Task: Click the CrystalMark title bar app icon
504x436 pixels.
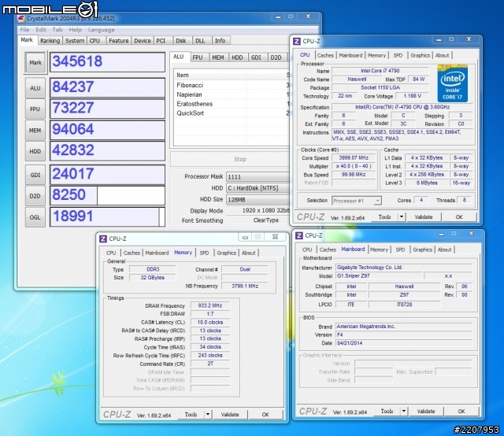Action: 21,18
